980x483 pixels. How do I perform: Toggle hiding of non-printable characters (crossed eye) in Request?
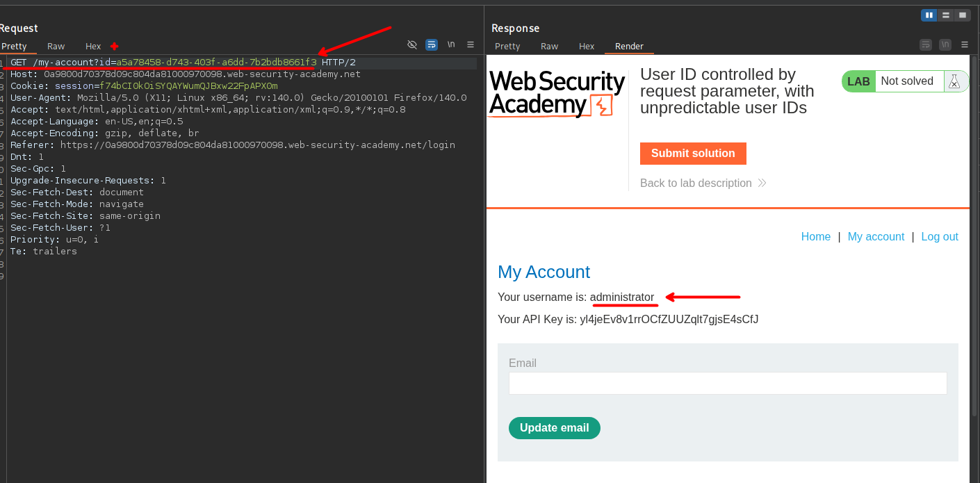pyautogui.click(x=412, y=45)
